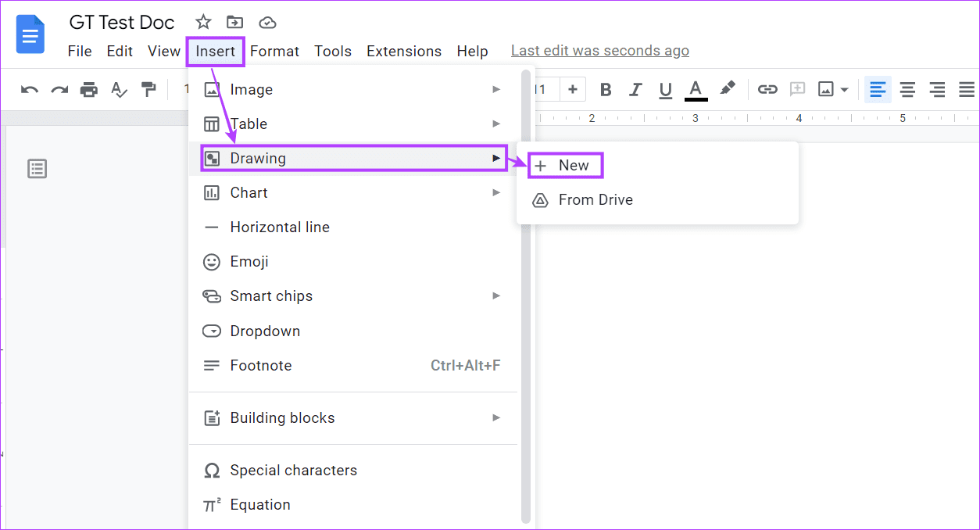Click the Undo icon

(x=29, y=89)
